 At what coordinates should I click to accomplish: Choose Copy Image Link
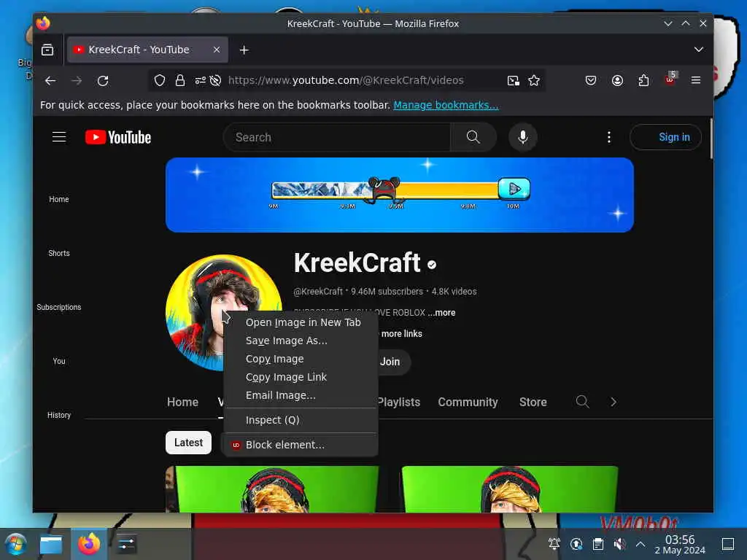[301, 377]
